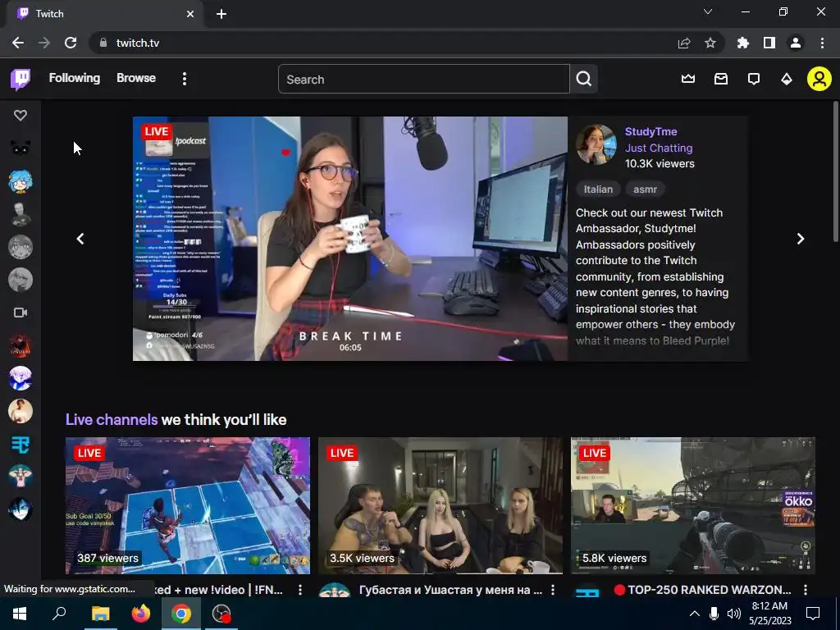Click StudyTme's round profile picture
The image size is (840, 630).
pos(596,144)
